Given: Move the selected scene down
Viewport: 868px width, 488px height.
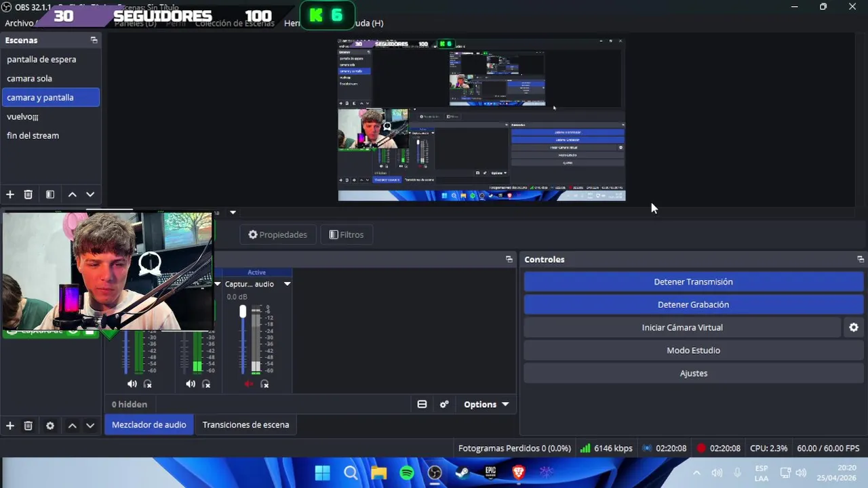Looking at the screenshot, I should click(90, 195).
